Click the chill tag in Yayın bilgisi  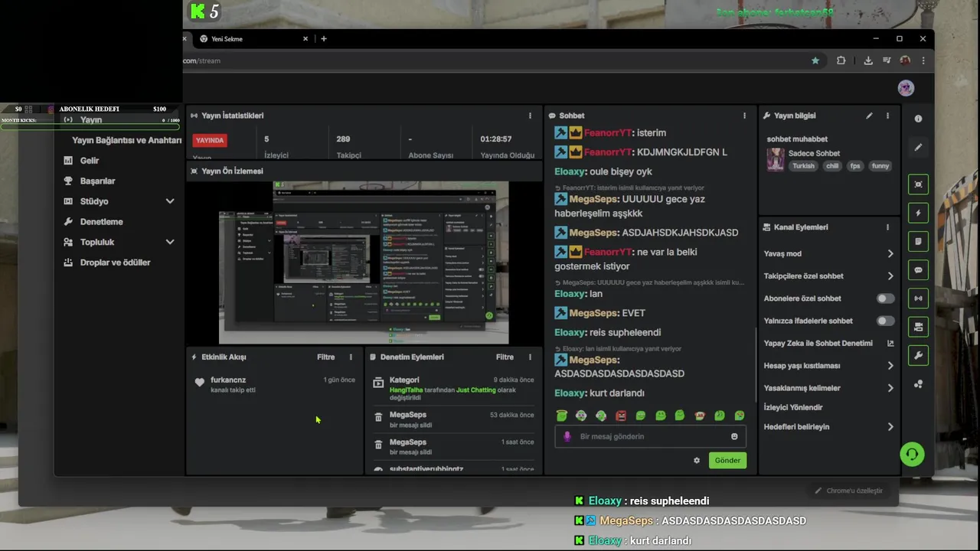click(832, 166)
